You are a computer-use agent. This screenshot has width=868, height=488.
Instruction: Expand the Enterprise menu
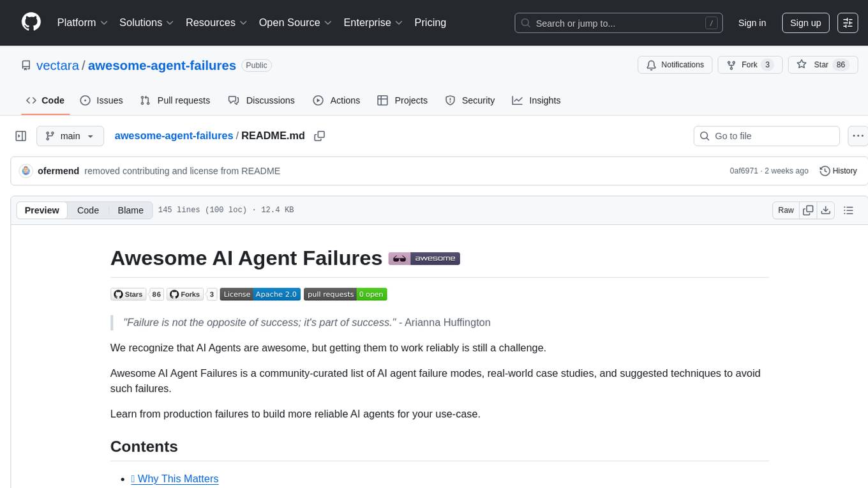[x=373, y=22]
